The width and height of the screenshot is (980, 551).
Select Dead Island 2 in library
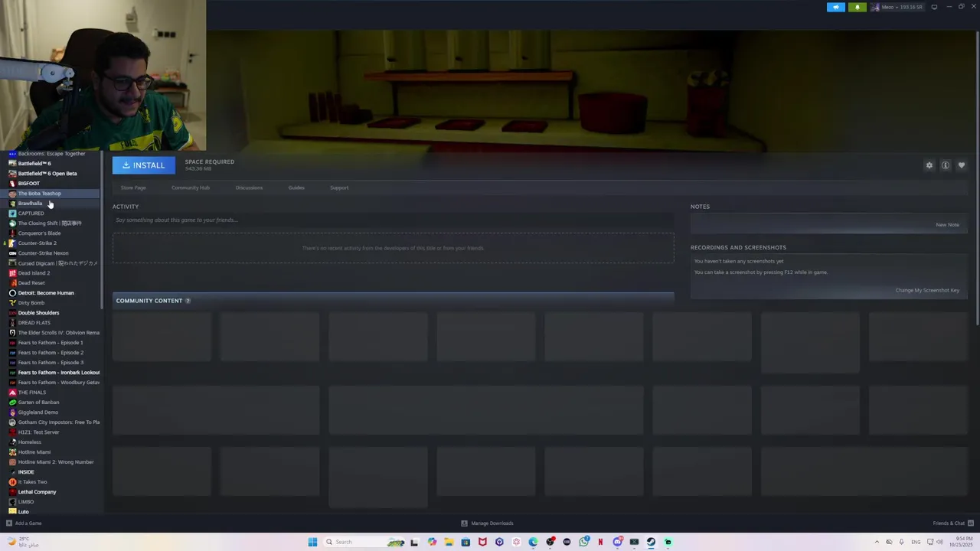[51, 273]
